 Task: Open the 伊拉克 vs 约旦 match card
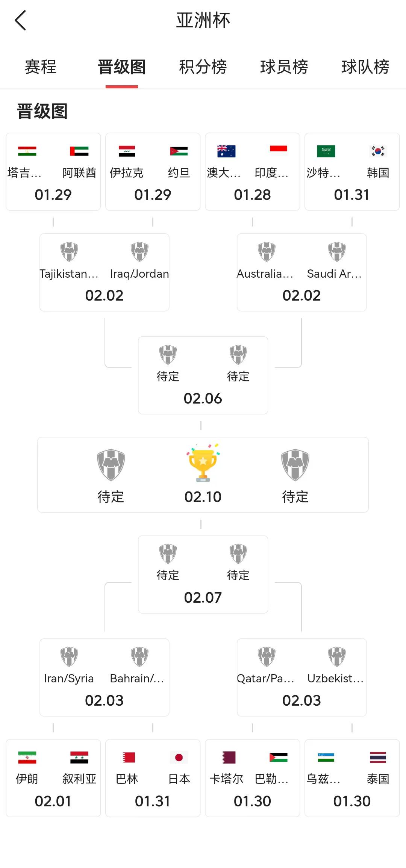click(153, 172)
